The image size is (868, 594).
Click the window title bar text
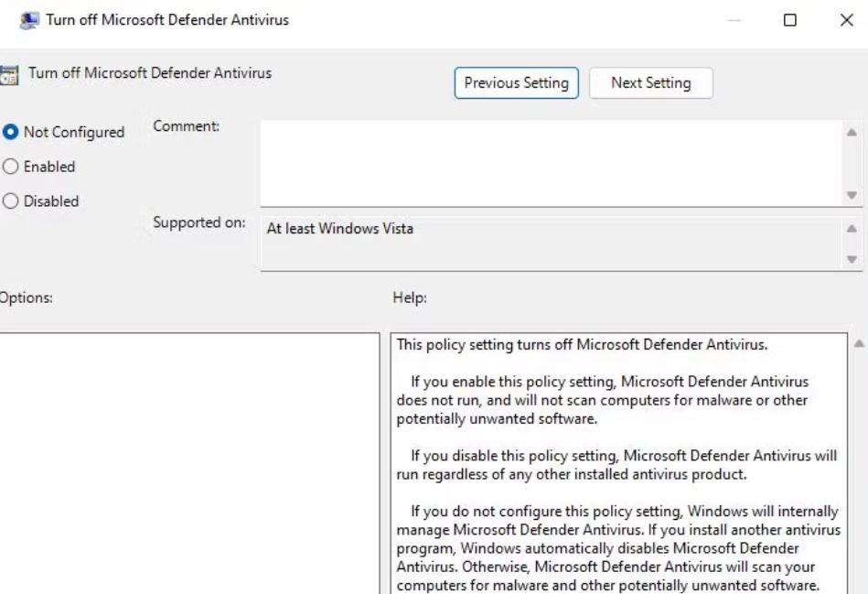[167, 20]
